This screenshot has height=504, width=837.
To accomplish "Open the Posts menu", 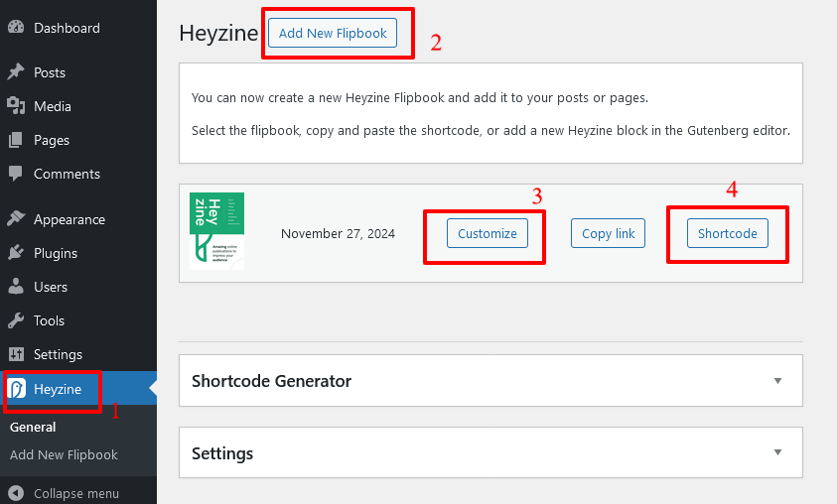I will tap(50, 72).
